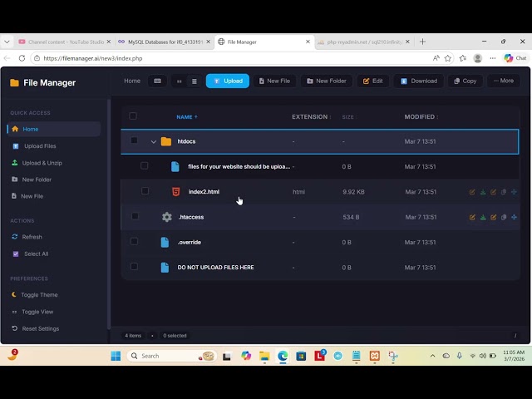Image resolution: width=532 pixels, height=399 pixels.
Task: Sort by the NAME column header
Action: click(x=187, y=117)
